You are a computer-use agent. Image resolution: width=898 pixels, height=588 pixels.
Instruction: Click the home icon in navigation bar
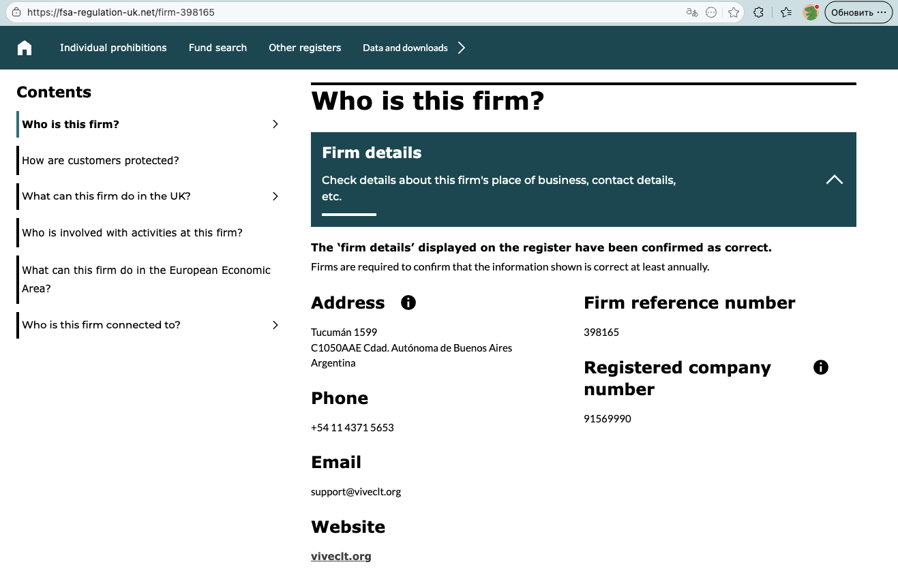click(25, 48)
